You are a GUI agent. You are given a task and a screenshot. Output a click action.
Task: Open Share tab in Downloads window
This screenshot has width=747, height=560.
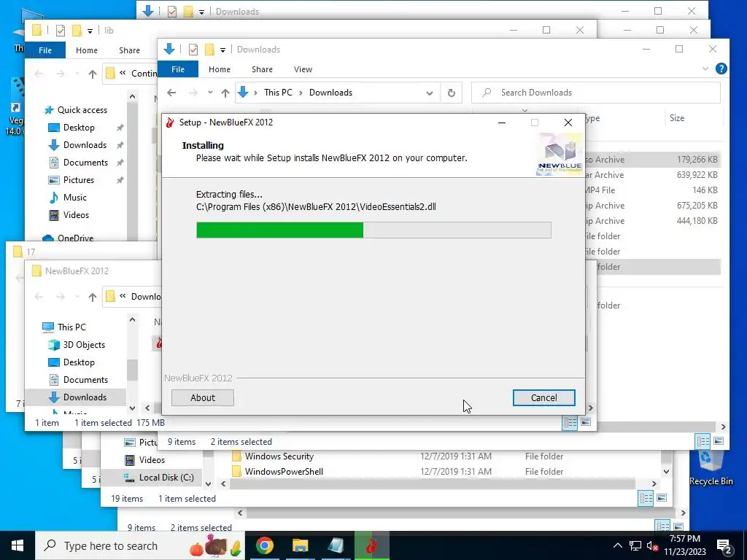pyautogui.click(x=262, y=69)
